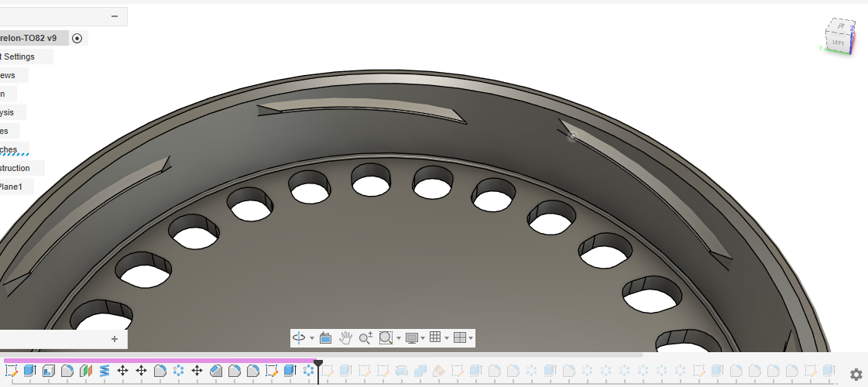Image resolution: width=868 pixels, height=387 pixels.
Task: Select the Zoom magnifier tool
Action: [365, 337]
